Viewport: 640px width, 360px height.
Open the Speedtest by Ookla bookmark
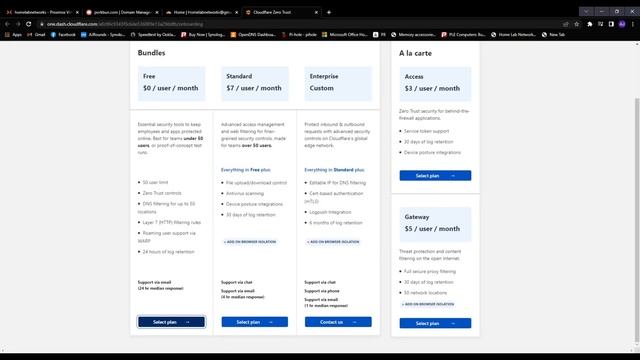click(153, 35)
